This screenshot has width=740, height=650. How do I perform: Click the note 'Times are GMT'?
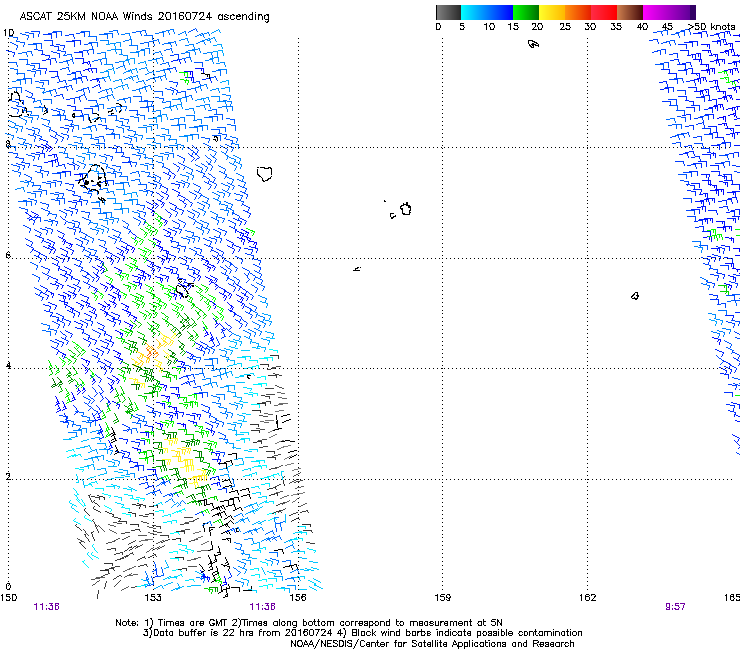pyautogui.click(x=193, y=623)
